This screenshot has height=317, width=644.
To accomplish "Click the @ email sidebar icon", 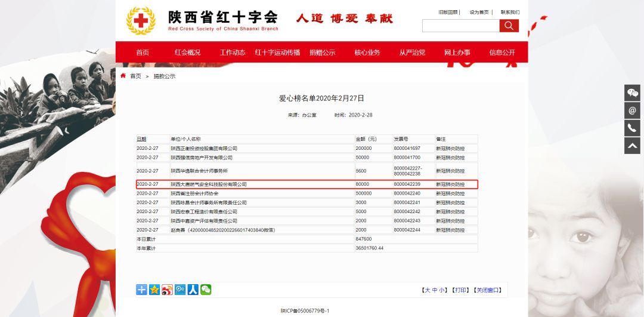I will pyautogui.click(x=632, y=110).
